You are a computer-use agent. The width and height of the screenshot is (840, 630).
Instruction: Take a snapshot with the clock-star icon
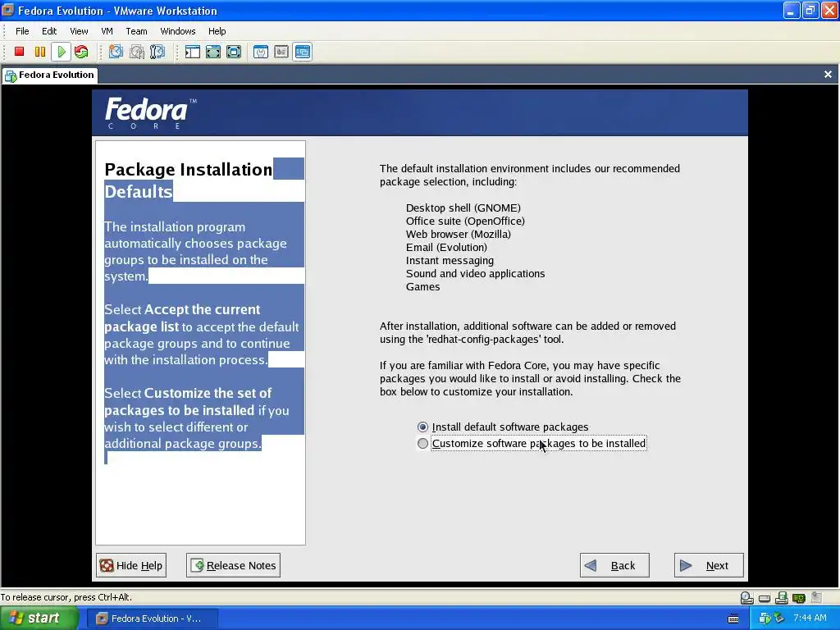[116, 52]
